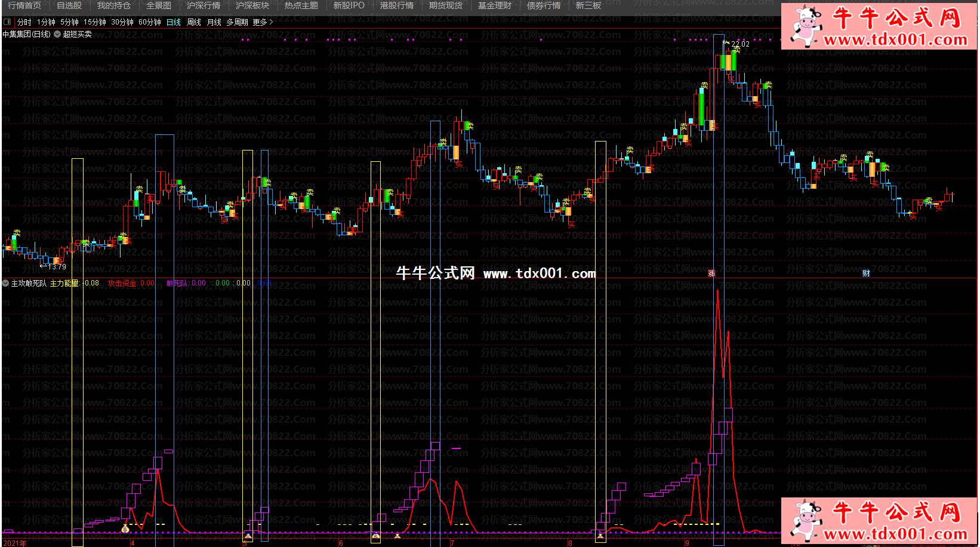Toggle the side panel icon left of 分时
The height and width of the screenshot is (547, 980).
tap(7, 22)
